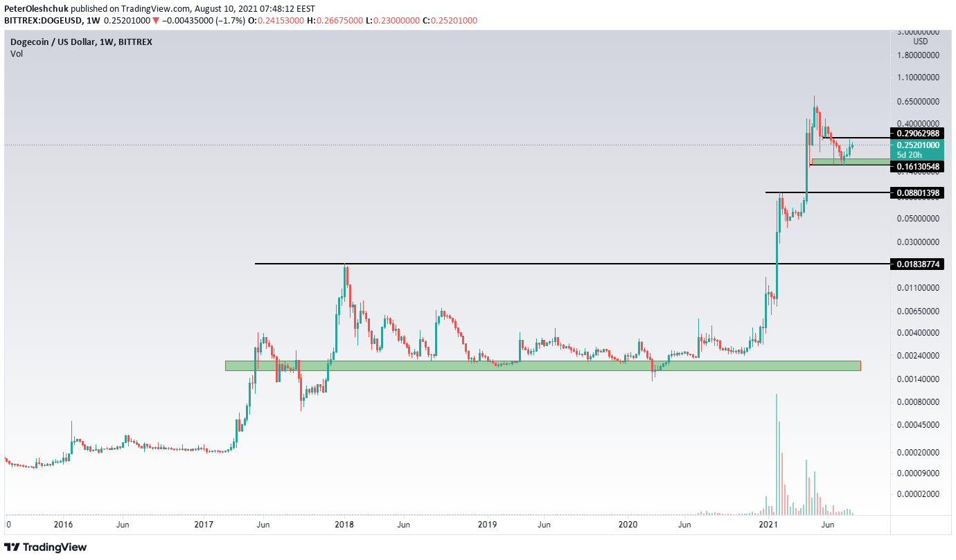Click the 0.01100000 price axis label
This screenshot has height=560, width=956.
pyautogui.click(x=918, y=288)
